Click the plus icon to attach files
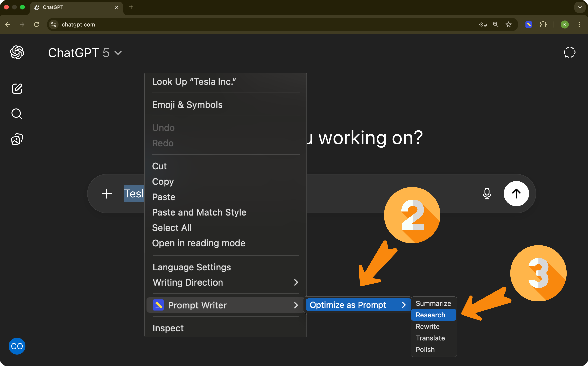This screenshot has height=366, width=588. [x=107, y=193]
